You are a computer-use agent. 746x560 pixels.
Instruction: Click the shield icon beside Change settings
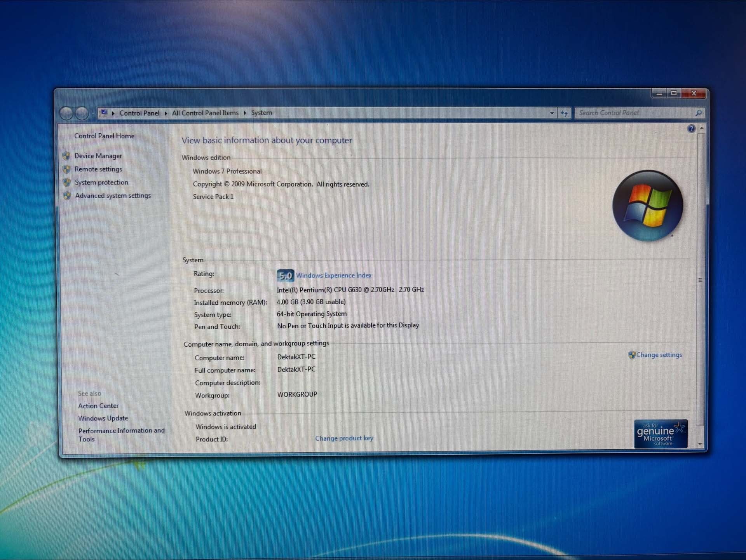point(632,355)
